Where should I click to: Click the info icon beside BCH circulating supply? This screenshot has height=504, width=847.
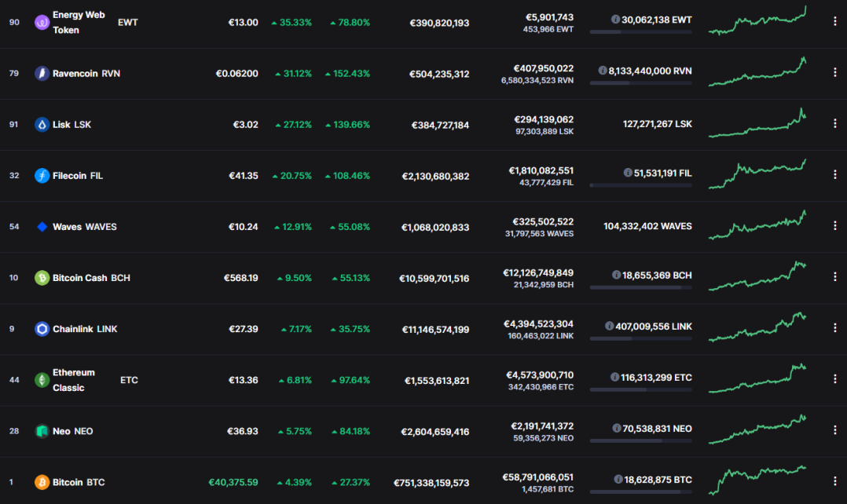tap(616, 275)
